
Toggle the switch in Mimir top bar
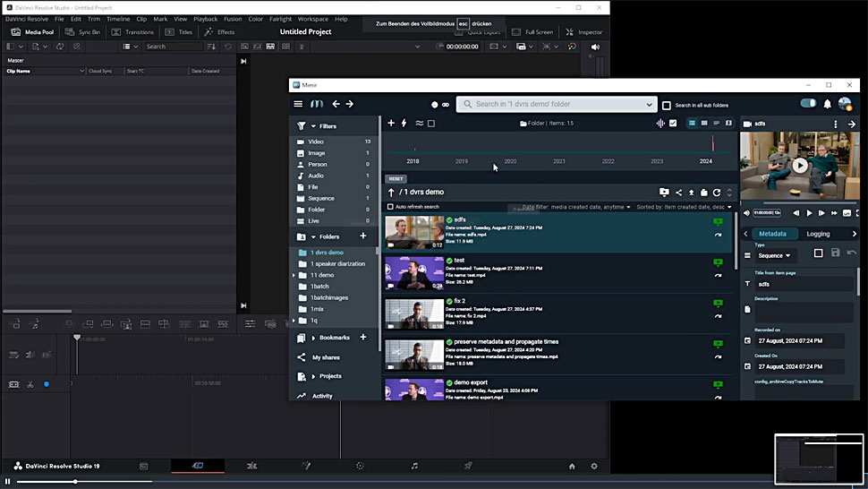808,104
